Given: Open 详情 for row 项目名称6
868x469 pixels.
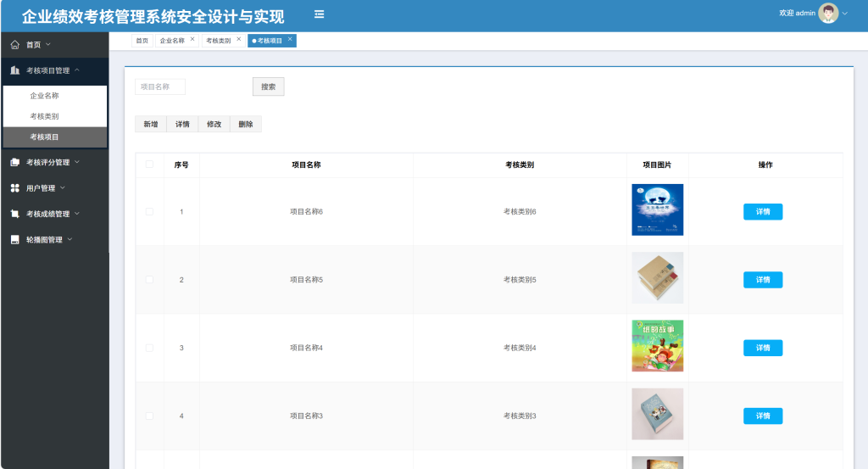Looking at the screenshot, I should coord(763,211).
